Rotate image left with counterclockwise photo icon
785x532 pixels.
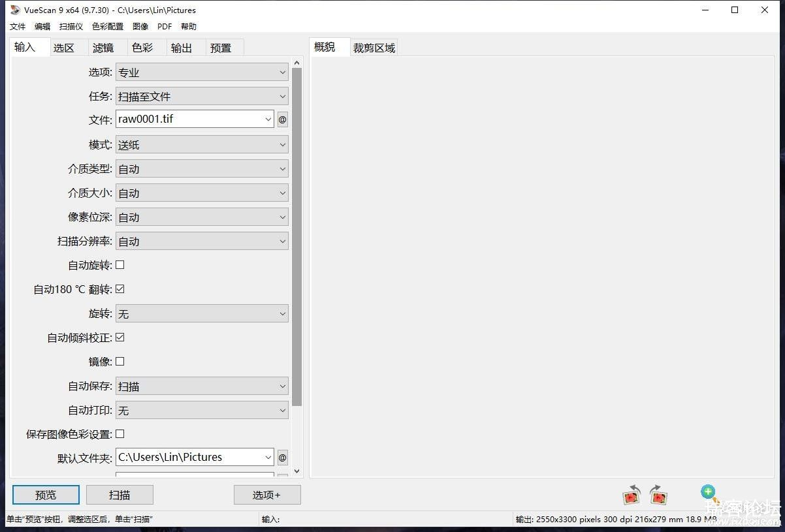point(632,495)
